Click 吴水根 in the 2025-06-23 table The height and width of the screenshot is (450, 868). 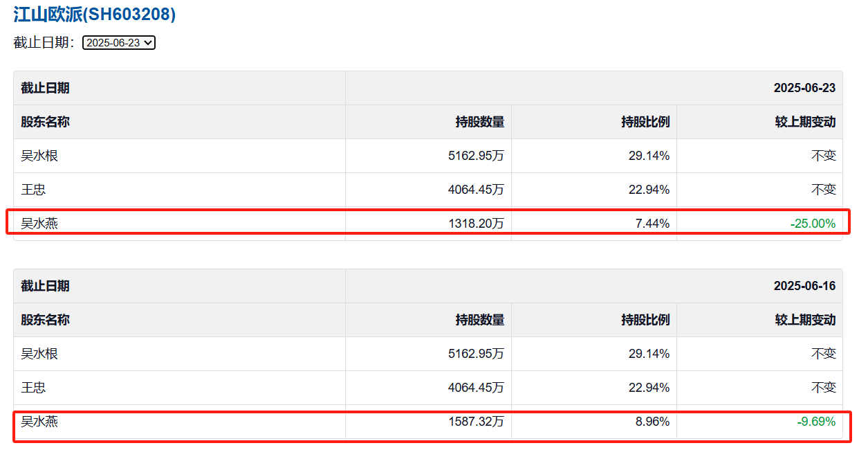click(x=39, y=156)
